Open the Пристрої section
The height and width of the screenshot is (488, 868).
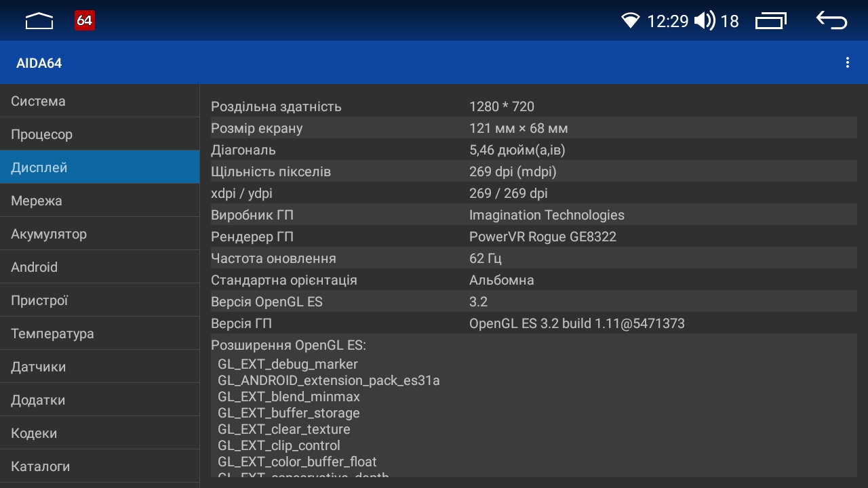coord(100,300)
